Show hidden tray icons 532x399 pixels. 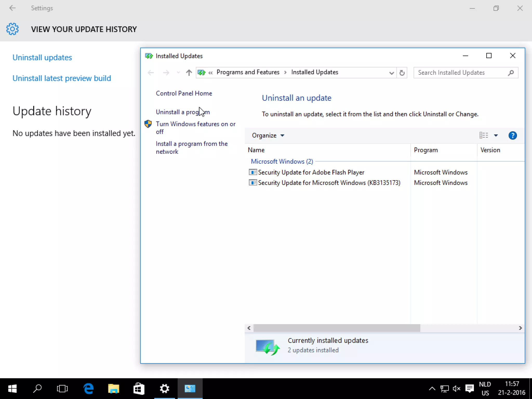432,389
